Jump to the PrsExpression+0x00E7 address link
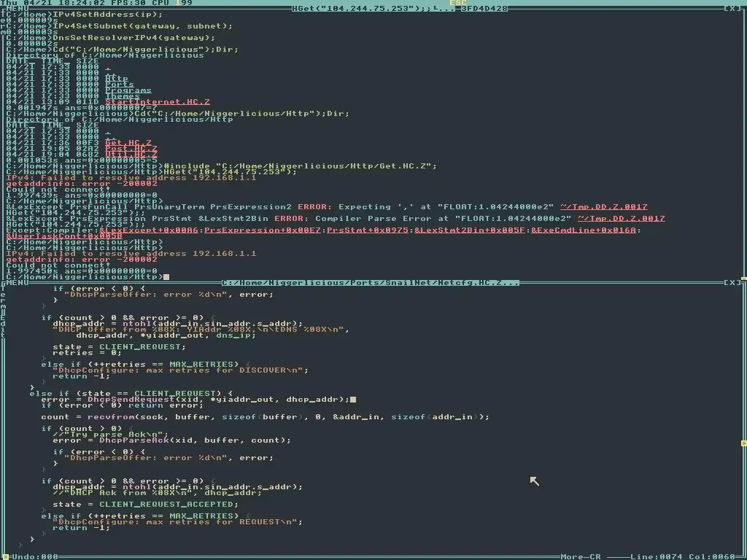This screenshot has width=747, height=560. [263, 230]
